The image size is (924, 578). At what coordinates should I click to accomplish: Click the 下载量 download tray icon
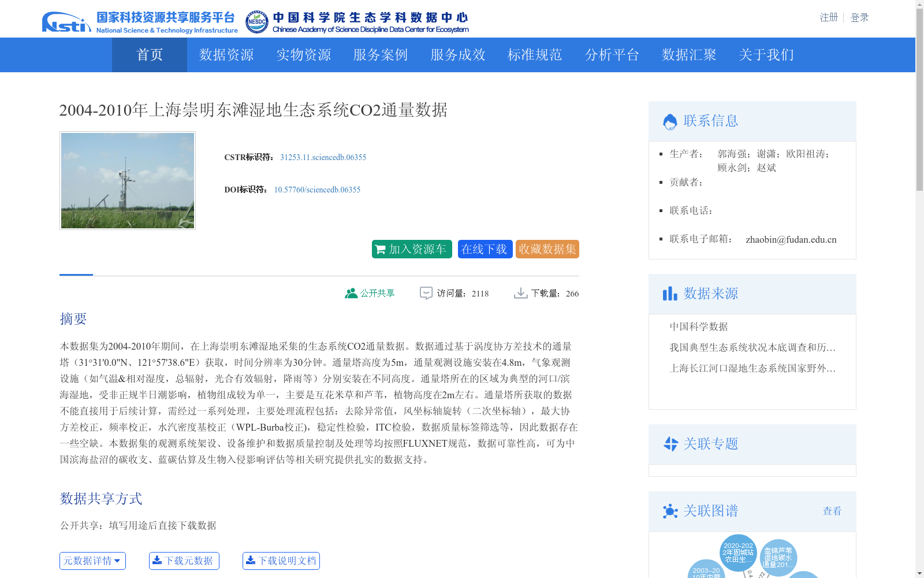520,293
